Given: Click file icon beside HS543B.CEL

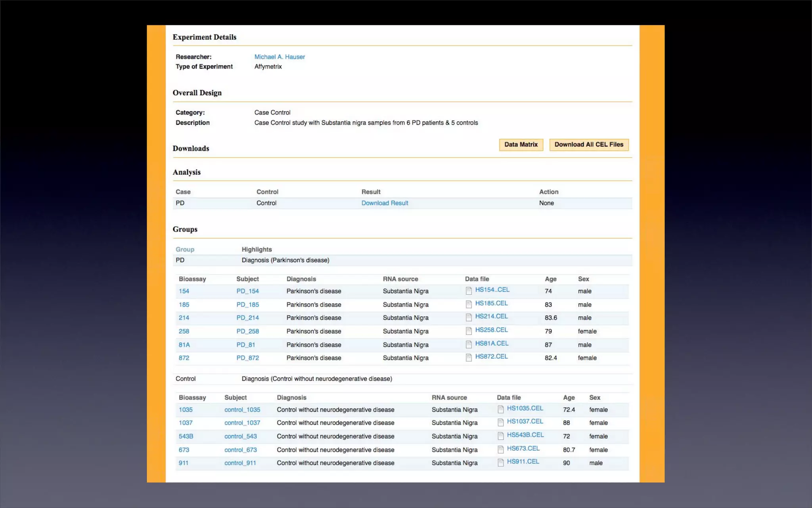Looking at the screenshot, I should point(500,436).
